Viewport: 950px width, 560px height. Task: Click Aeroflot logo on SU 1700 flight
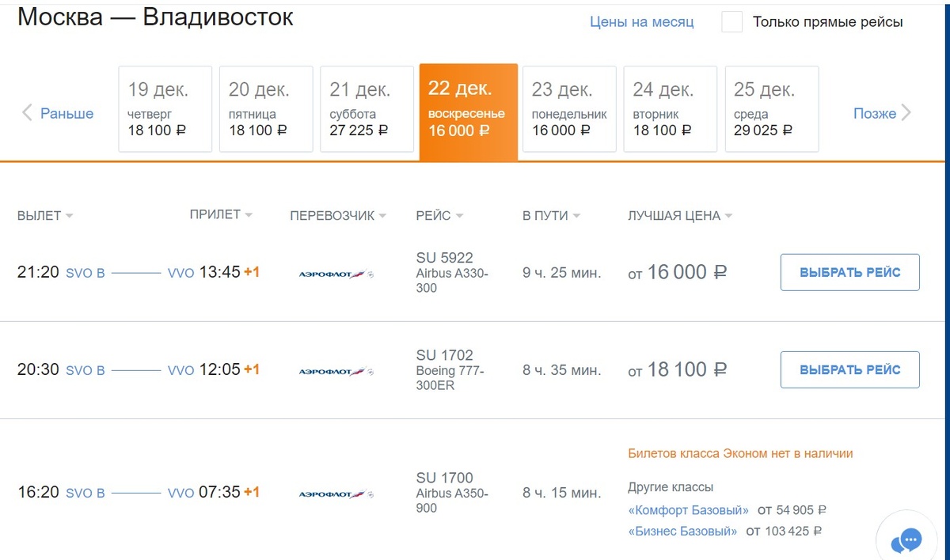(x=336, y=494)
